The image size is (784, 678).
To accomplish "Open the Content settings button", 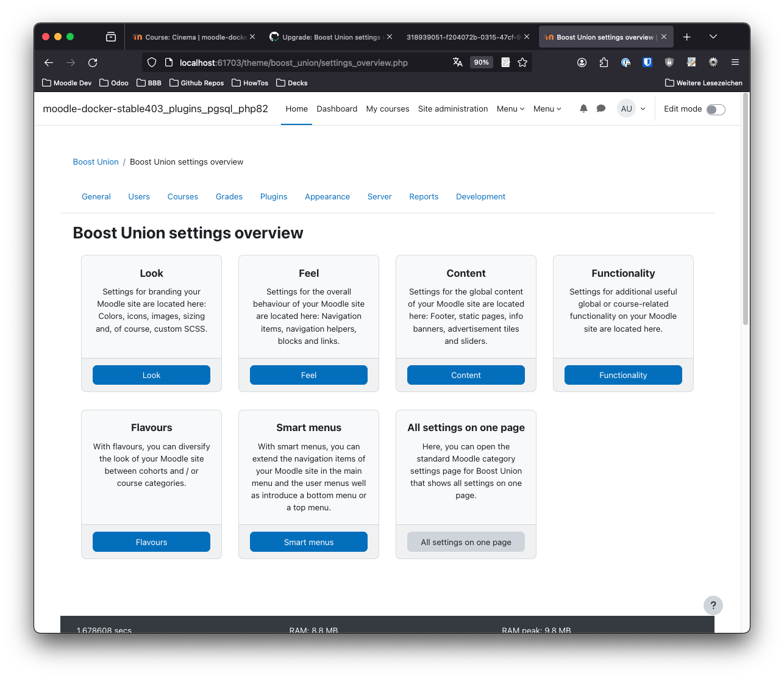I will coord(466,375).
